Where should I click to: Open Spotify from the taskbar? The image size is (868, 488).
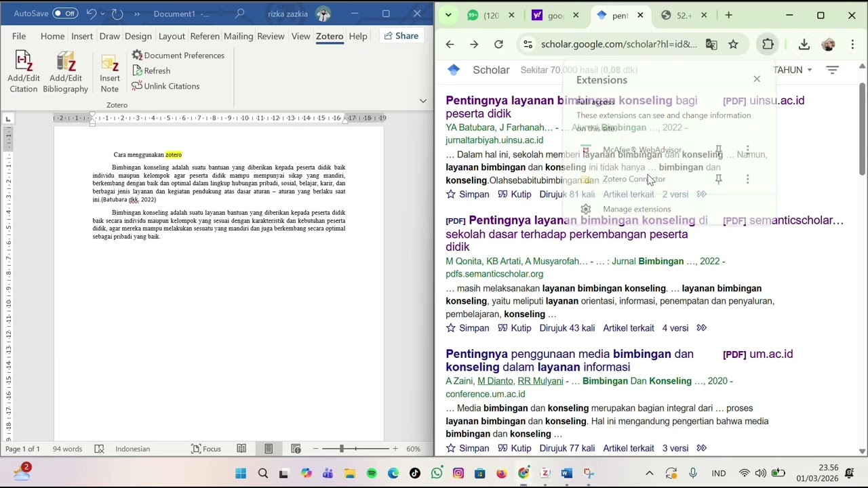coord(372,473)
